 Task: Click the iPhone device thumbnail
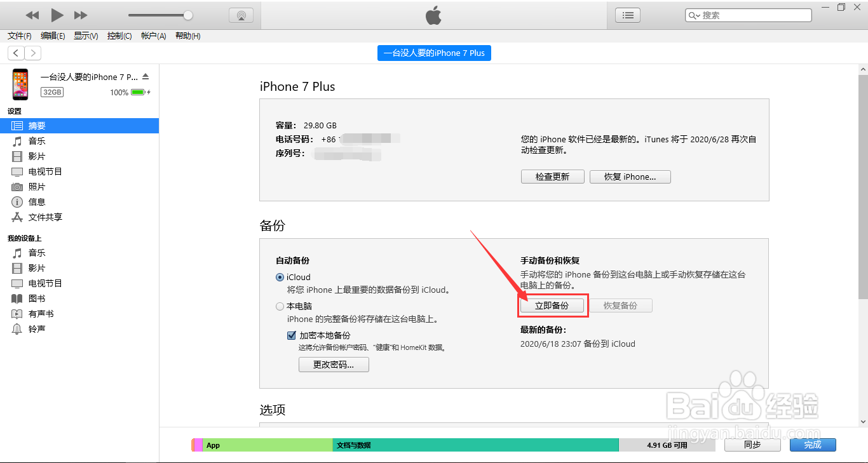pyautogui.click(x=20, y=84)
